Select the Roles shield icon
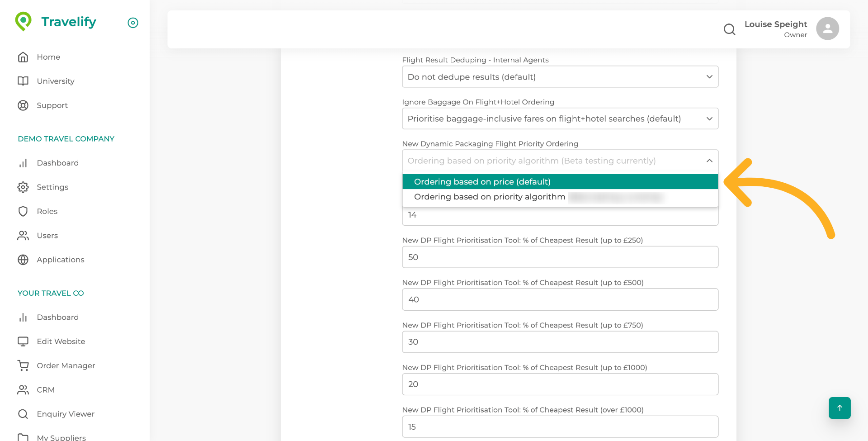Screen dimensions: 868x441 pos(23,211)
